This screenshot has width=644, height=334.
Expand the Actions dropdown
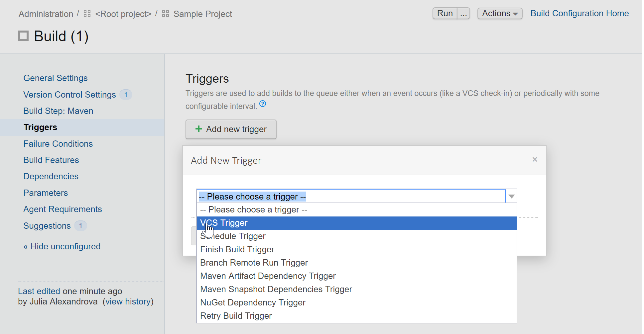tap(499, 13)
